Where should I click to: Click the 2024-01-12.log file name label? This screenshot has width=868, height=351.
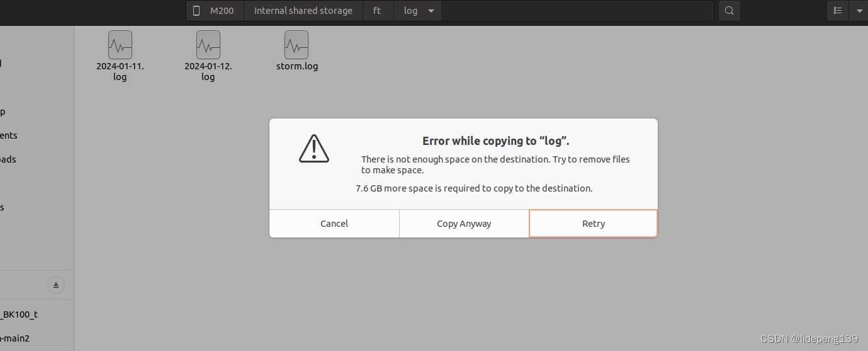[208, 71]
